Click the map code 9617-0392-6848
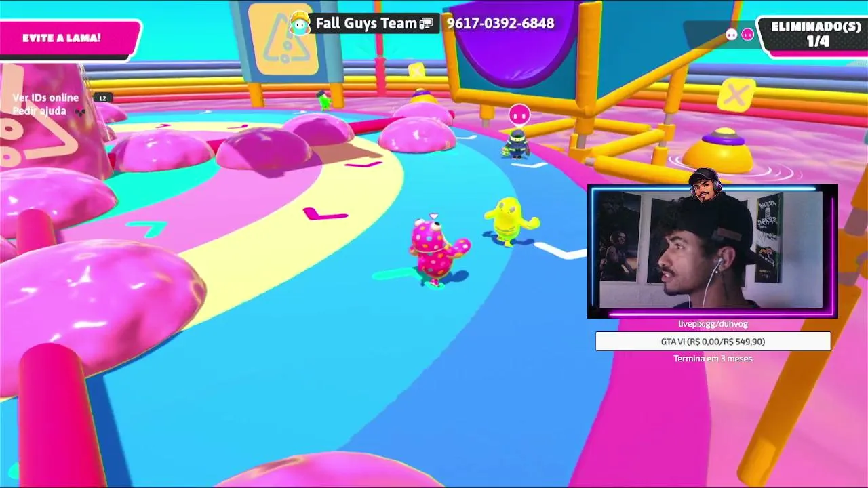Image resolution: width=868 pixels, height=488 pixels. pyautogui.click(x=500, y=24)
